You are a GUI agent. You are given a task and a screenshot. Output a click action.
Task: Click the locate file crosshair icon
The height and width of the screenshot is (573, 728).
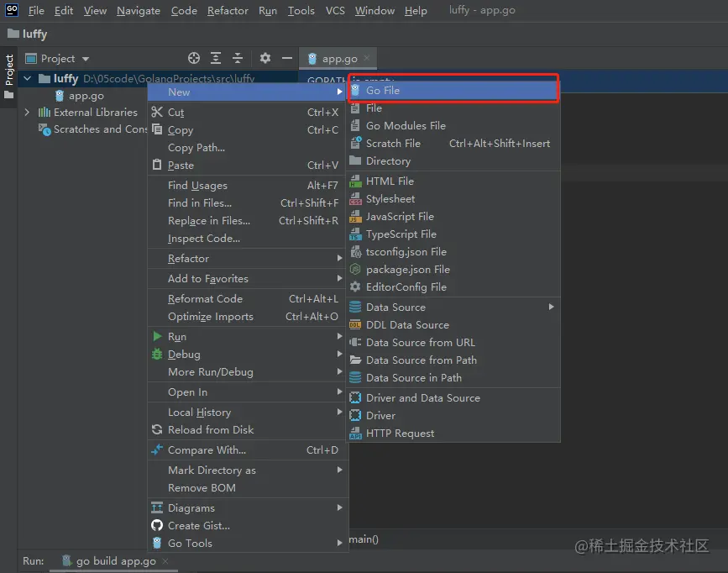194,58
